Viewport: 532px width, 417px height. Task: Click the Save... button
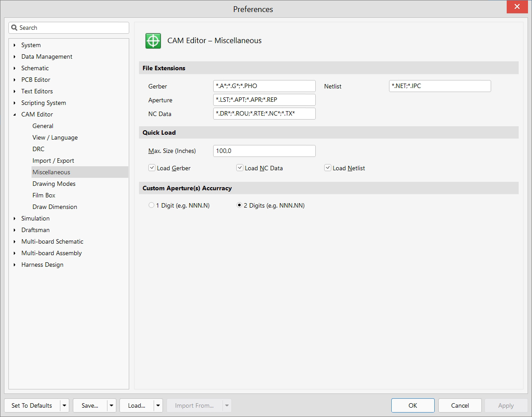pos(90,405)
